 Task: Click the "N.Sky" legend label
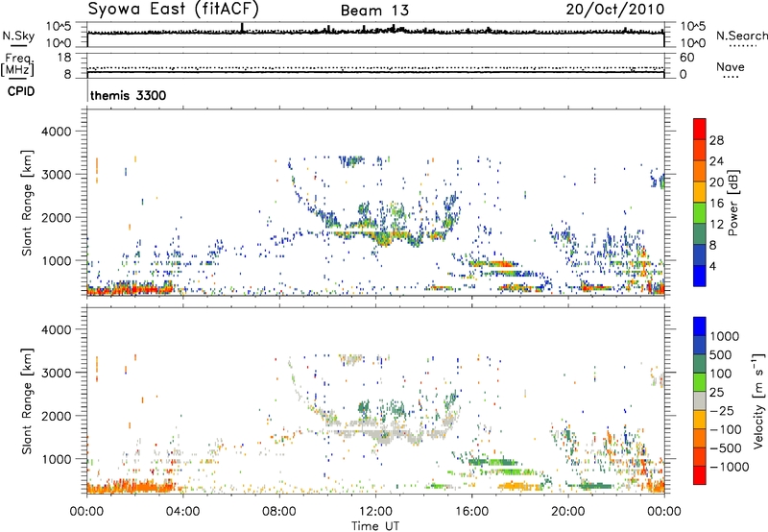click(18, 36)
